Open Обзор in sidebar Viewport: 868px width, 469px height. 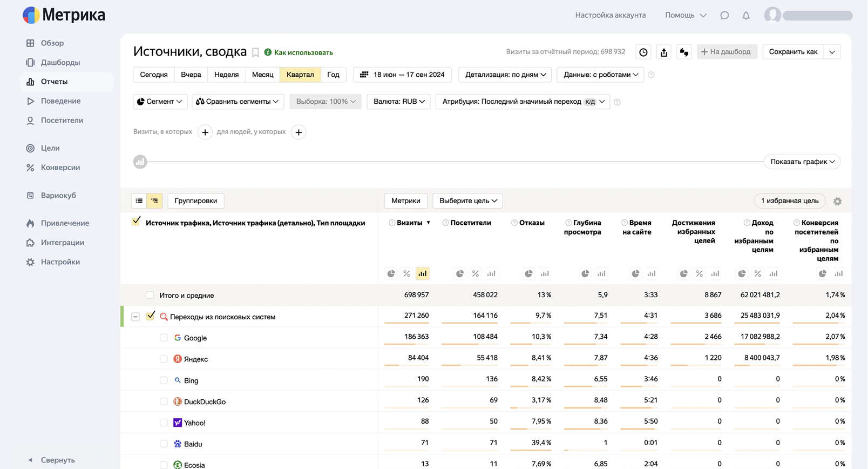pos(52,43)
